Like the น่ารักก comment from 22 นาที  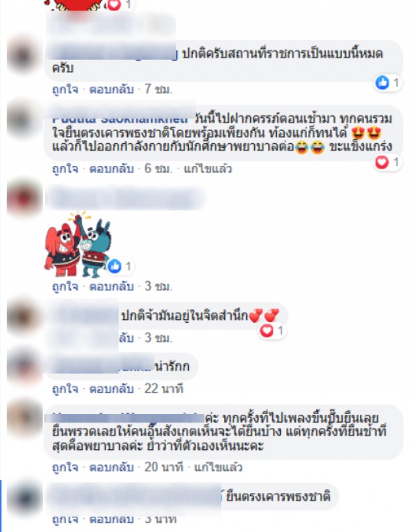pyautogui.click(x=65, y=389)
